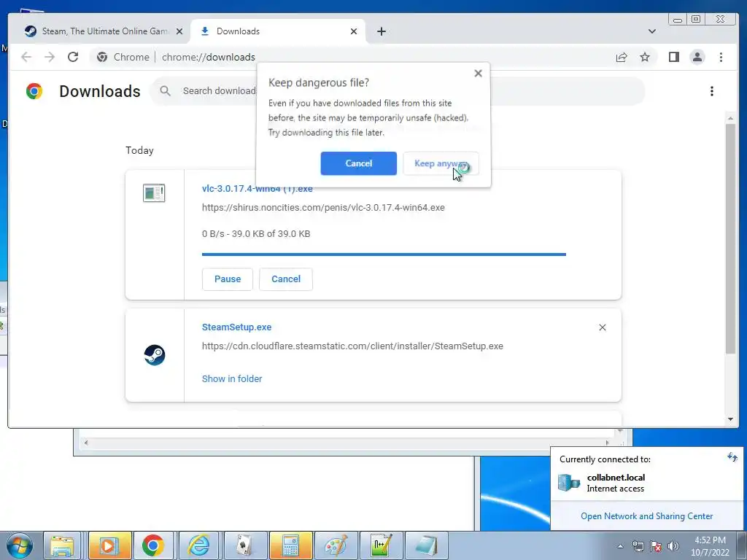Select the collabnet.local network entry

pos(646,483)
